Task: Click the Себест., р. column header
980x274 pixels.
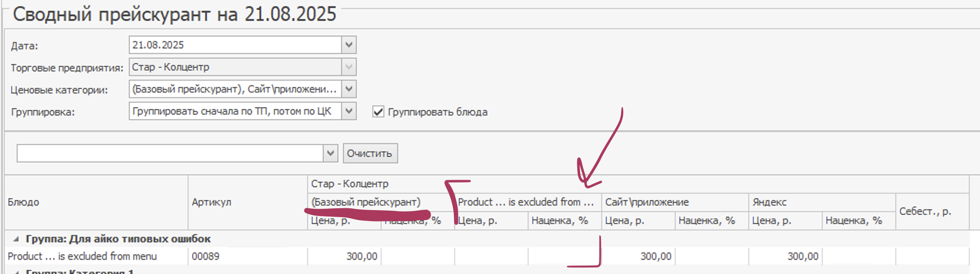Action: click(925, 211)
